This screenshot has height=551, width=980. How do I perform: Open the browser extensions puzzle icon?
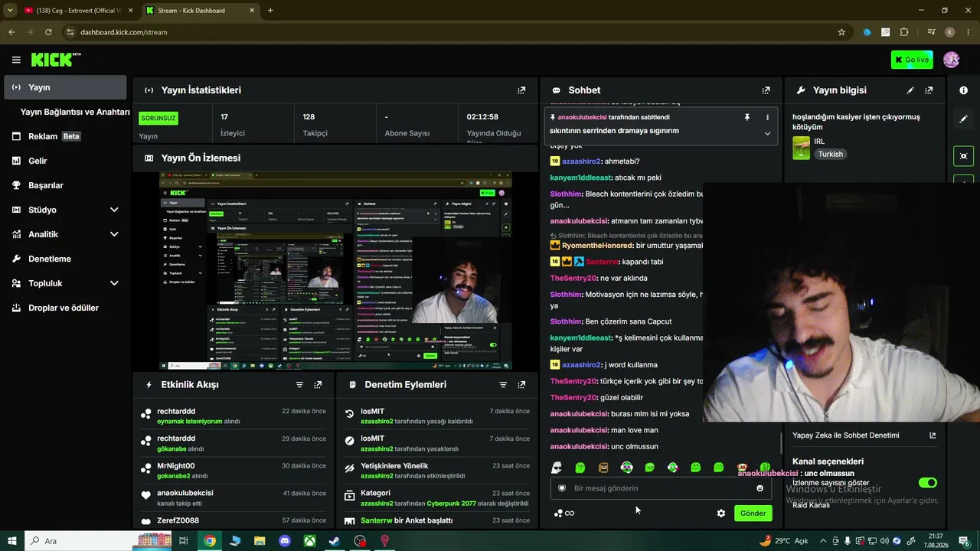click(x=904, y=32)
